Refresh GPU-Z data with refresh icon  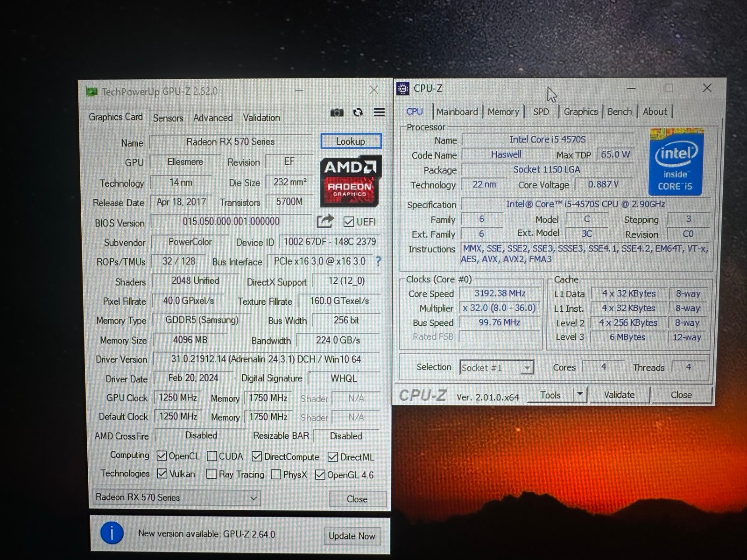point(358,112)
